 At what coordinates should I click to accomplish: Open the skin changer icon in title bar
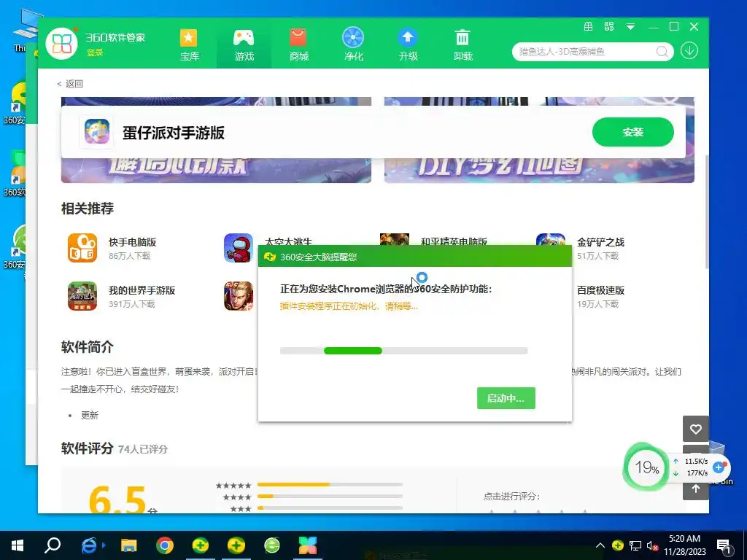pos(609,27)
